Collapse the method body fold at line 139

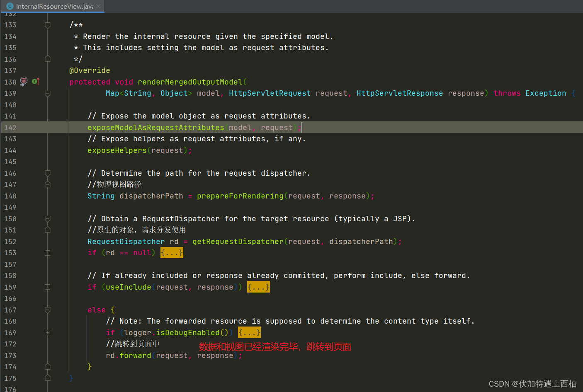48,94
